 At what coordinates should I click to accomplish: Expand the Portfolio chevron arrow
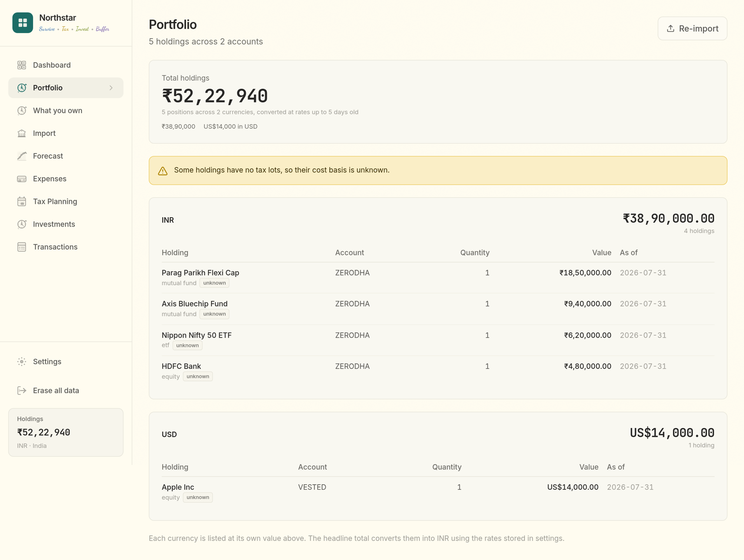(x=111, y=88)
